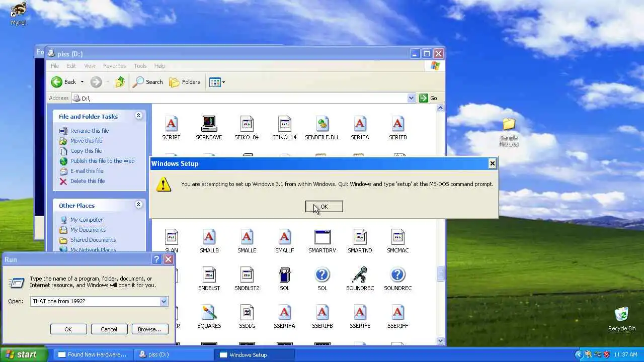The image size is (644, 362).
Task: Toggle the Folders pane button
Action: 185,82
